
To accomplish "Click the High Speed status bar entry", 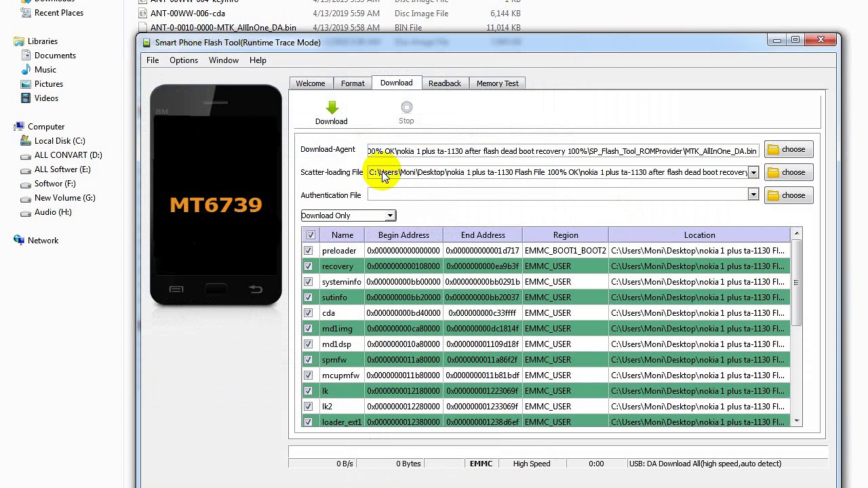I will pyautogui.click(x=532, y=464).
